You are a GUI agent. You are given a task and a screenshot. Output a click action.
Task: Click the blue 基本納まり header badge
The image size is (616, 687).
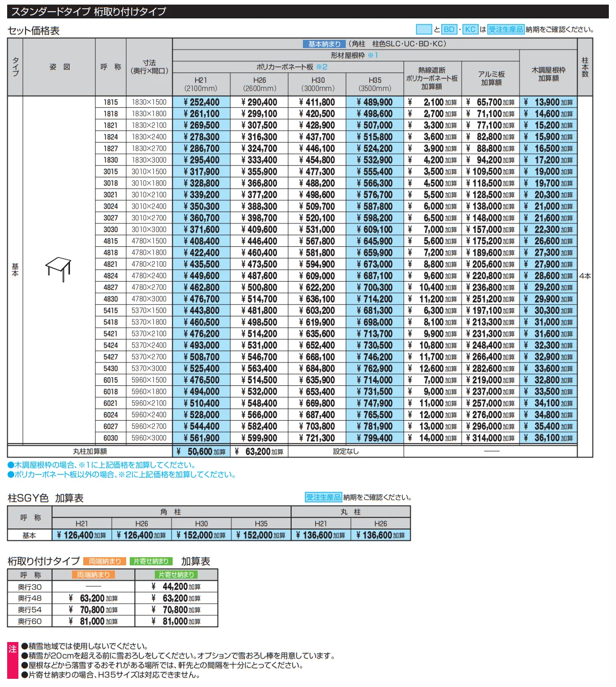(324, 44)
